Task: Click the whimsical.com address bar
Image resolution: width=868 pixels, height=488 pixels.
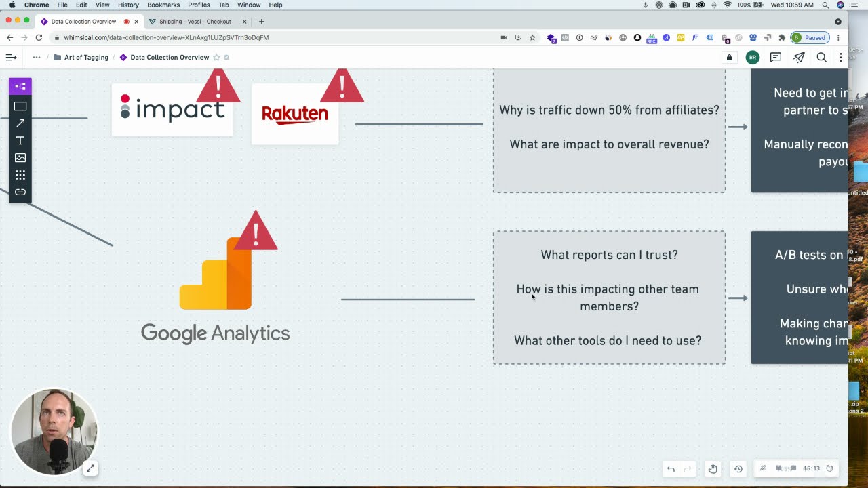Action: pos(271,37)
